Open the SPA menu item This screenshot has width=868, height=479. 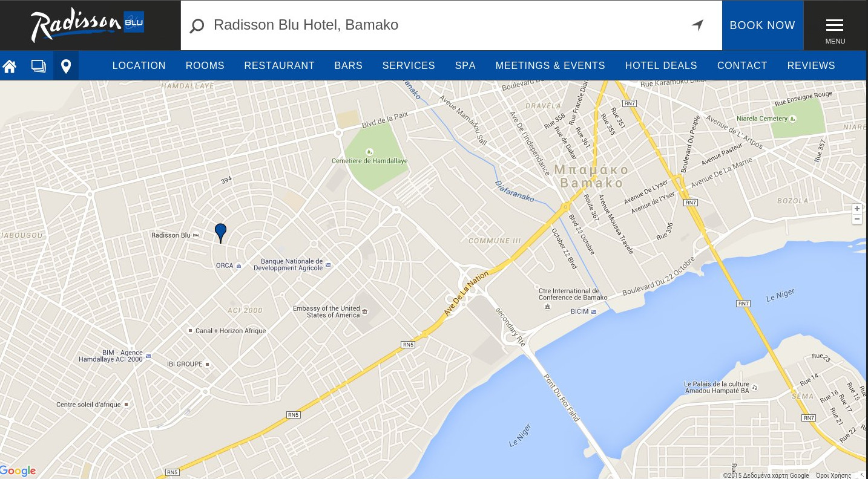(x=465, y=66)
